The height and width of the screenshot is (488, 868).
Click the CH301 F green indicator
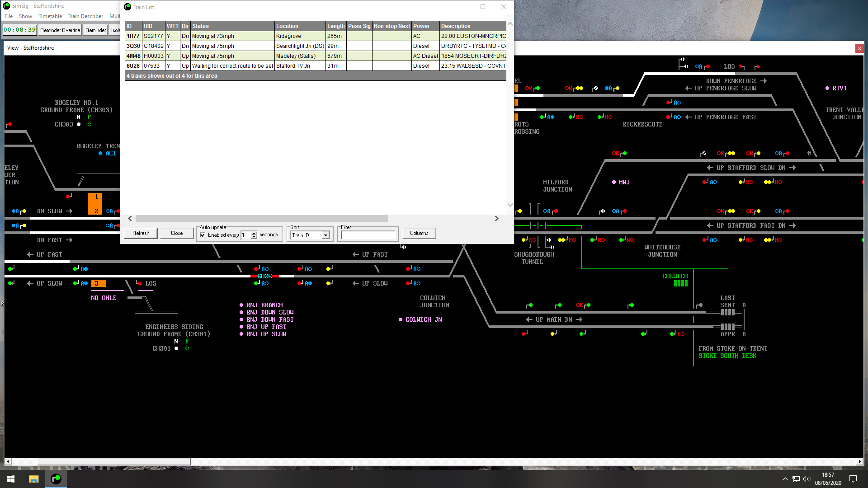(187, 348)
